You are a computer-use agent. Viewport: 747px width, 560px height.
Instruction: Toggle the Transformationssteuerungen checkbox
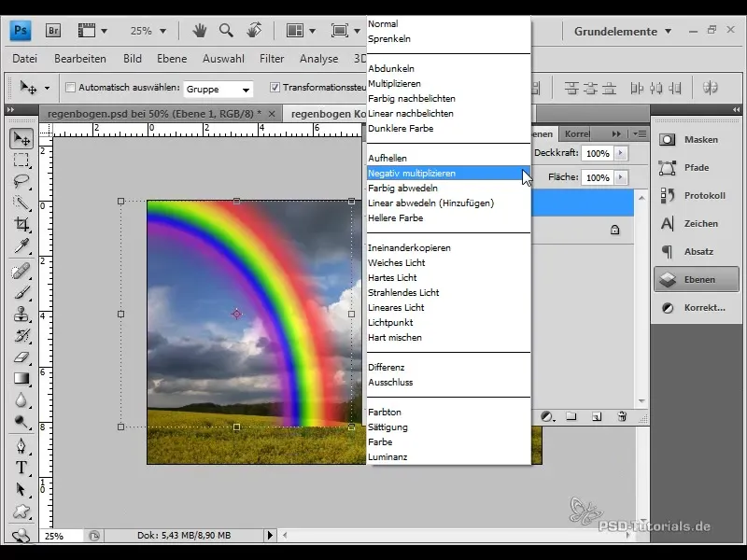click(275, 88)
